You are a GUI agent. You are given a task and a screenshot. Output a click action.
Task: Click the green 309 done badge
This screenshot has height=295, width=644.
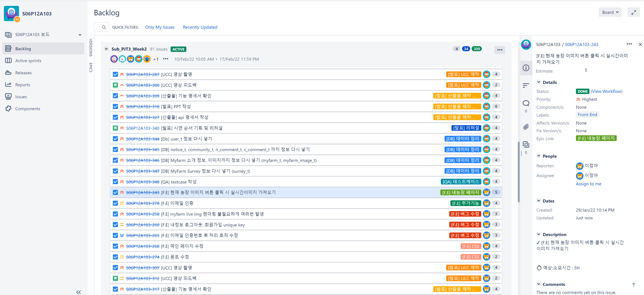point(477,49)
